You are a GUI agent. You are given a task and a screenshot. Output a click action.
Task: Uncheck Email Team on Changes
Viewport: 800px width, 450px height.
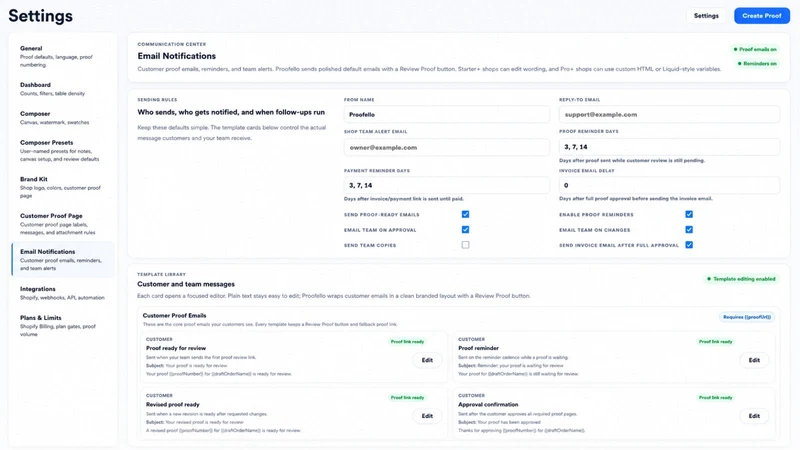tap(689, 230)
